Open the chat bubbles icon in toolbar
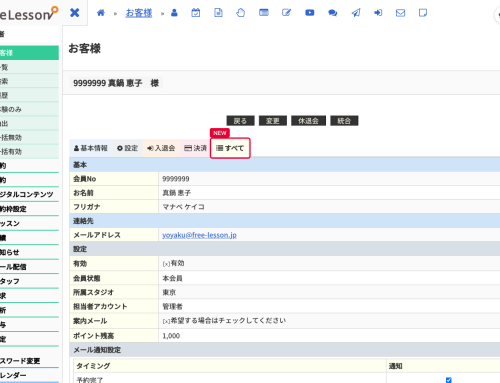This screenshot has height=383, width=500. [x=332, y=13]
